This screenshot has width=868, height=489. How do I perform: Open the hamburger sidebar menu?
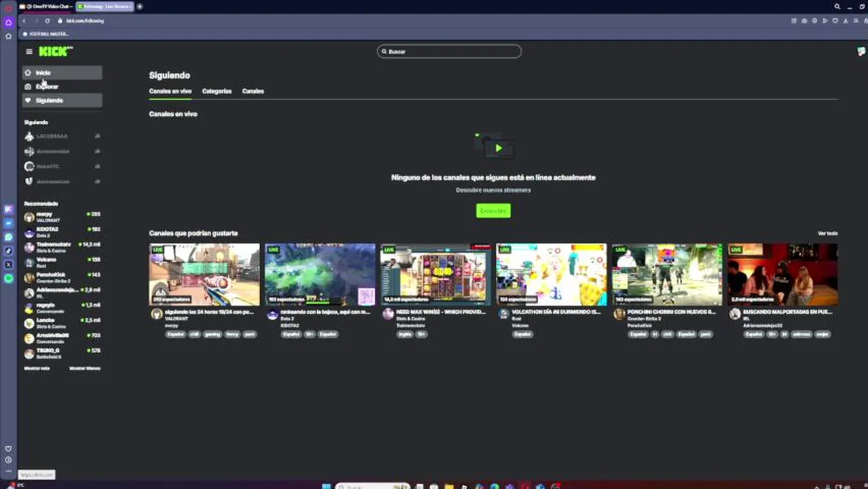[29, 52]
